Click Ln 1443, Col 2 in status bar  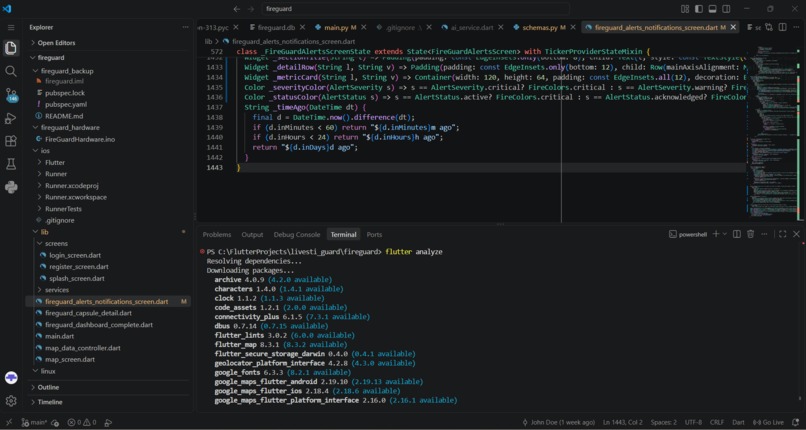point(622,422)
